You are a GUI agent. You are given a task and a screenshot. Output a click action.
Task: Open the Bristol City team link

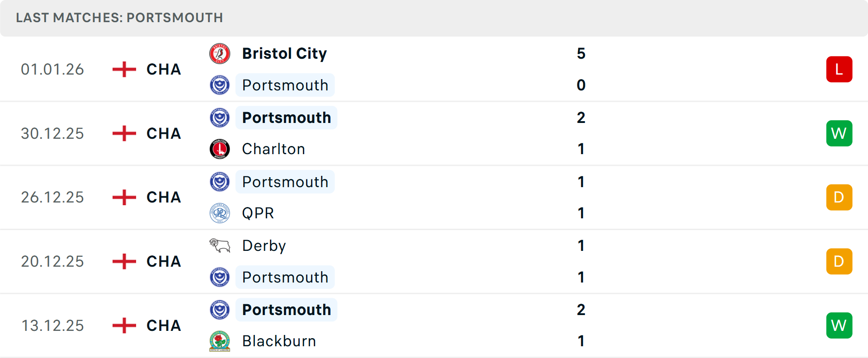click(x=284, y=54)
